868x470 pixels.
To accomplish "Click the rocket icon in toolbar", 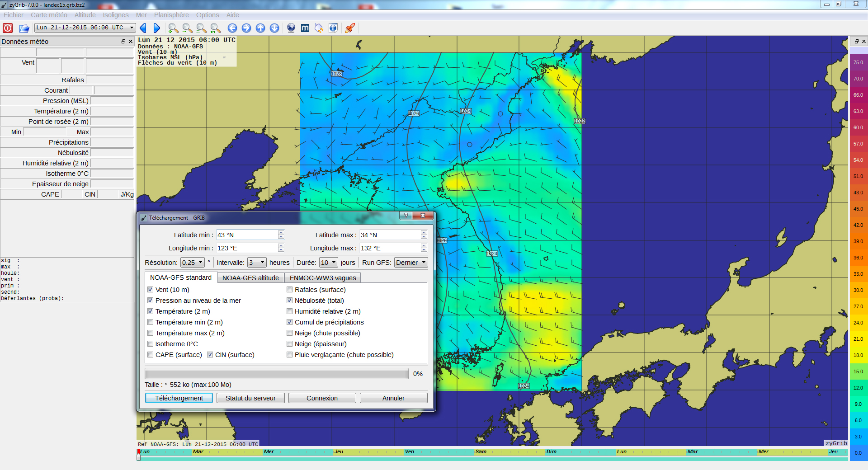I will (x=349, y=28).
